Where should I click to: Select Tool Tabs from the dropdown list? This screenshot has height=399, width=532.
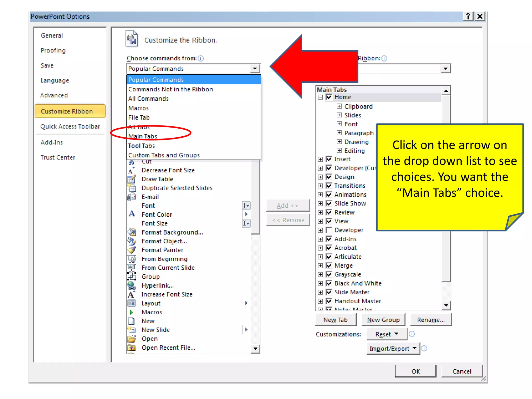click(x=193, y=146)
